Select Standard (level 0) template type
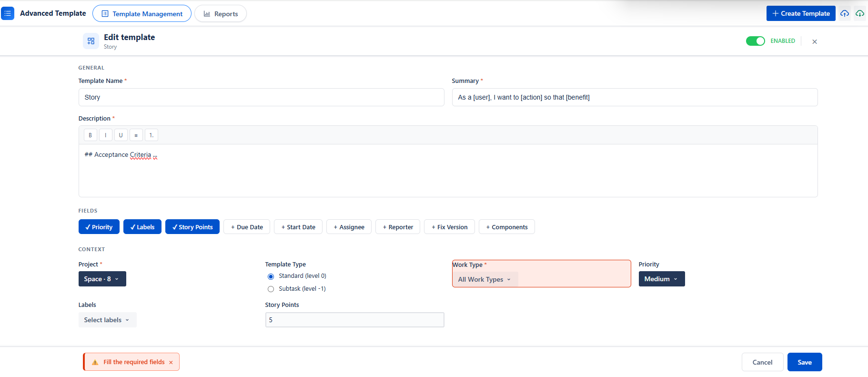The width and height of the screenshot is (868, 377). click(271, 276)
